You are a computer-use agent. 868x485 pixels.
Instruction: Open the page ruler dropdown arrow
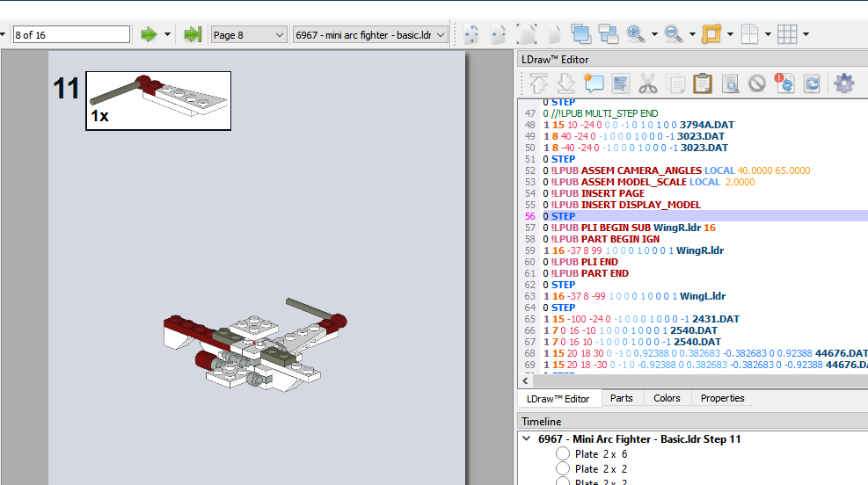730,34
